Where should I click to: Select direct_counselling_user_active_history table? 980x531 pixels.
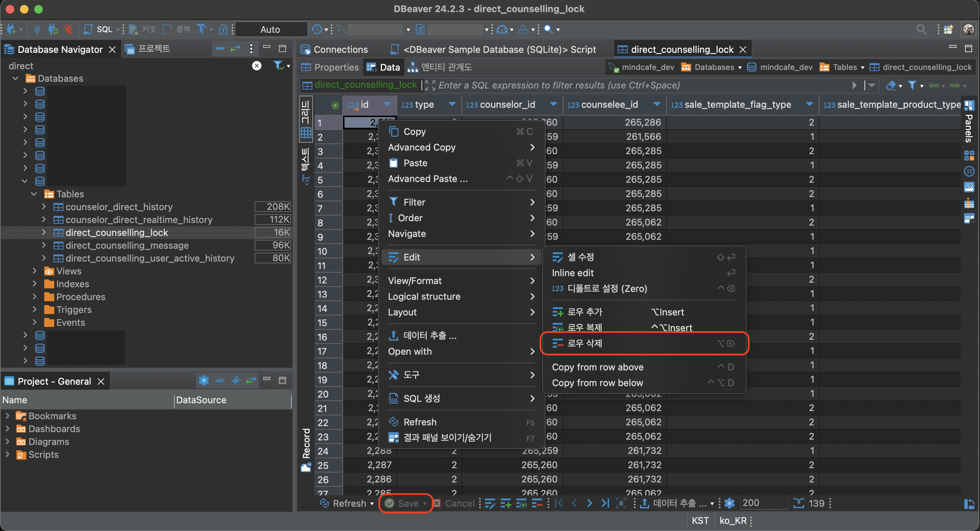(150, 258)
